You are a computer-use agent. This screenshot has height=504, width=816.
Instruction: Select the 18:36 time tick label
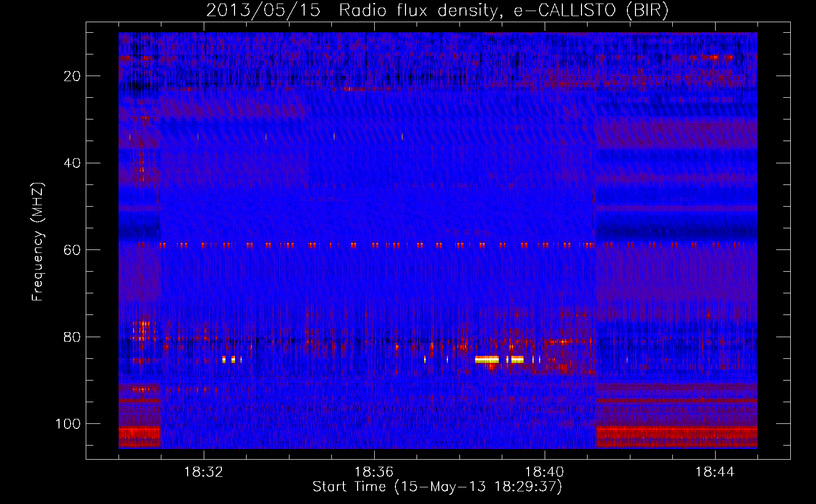(374, 472)
